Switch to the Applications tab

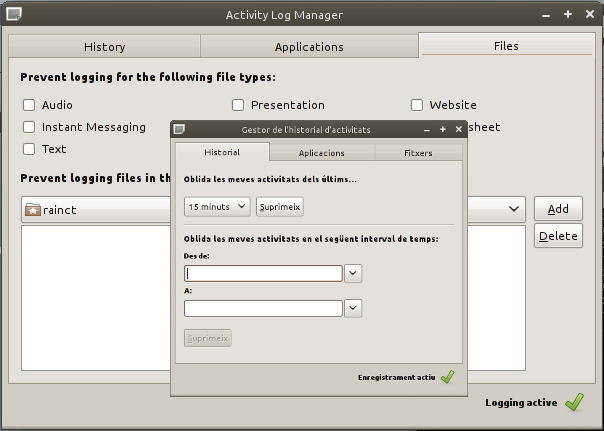[309, 46]
